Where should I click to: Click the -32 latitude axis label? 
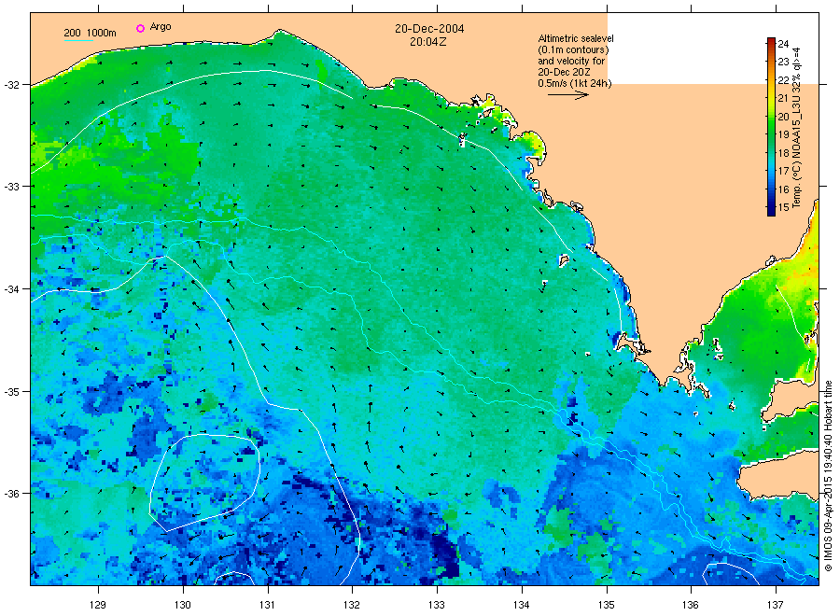(11, 85)
